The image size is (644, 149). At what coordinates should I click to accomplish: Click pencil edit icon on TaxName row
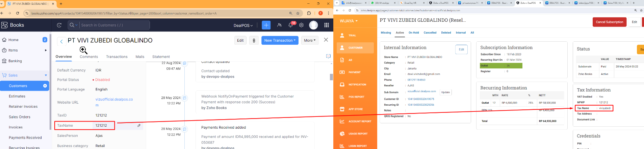[x=139, y=125]
